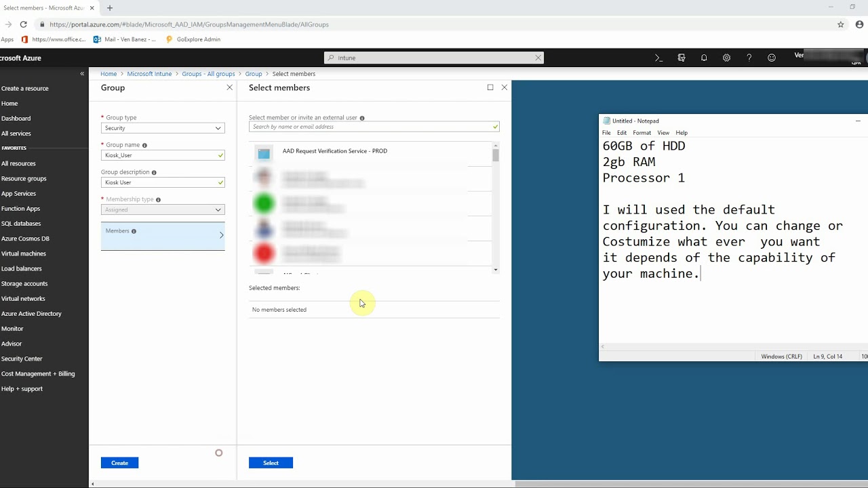Open Help + support in sidebar
The height and width of the screenshot is (488, 868).
(22, 389)
